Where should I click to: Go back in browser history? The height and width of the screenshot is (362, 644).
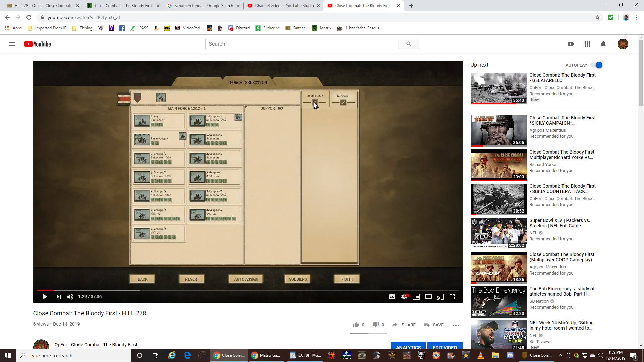(x=7, y=17)
